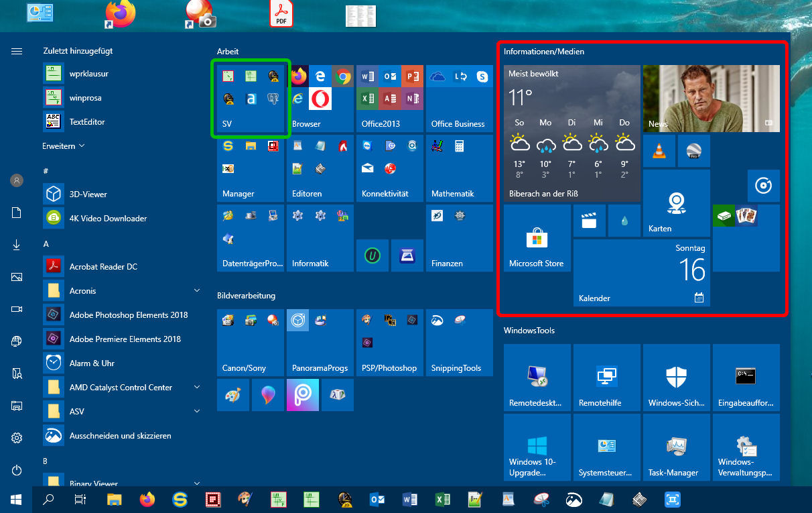Click Erweitern to show more recent apps
Image resolution: width=812 pixels, height=513 pixels.
pyautogui.click(x=64, y=146)
